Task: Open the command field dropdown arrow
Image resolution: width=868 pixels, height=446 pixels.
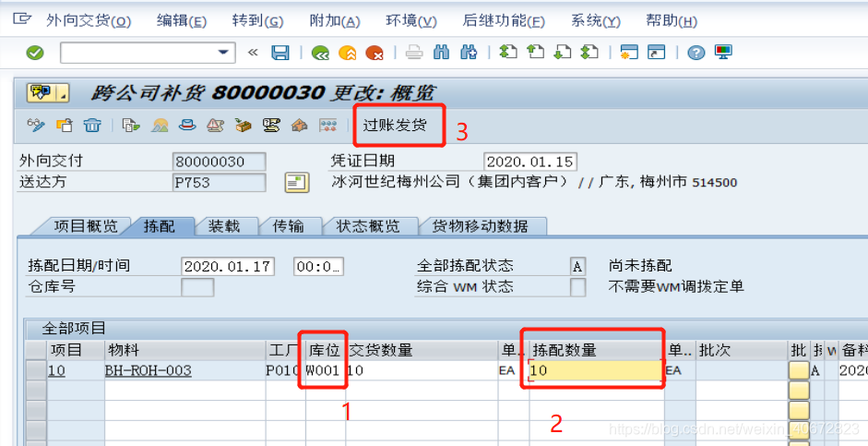Action: [x=223, y=53]
